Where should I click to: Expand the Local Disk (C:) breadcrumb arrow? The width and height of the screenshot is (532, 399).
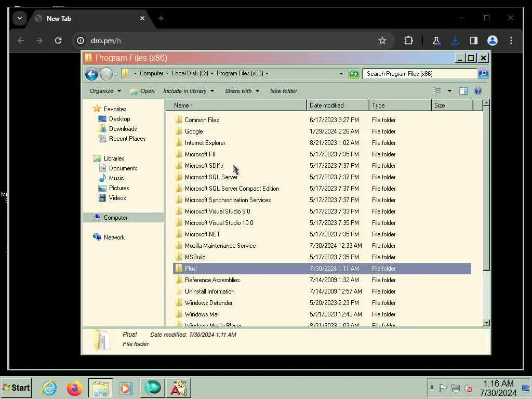212,73
